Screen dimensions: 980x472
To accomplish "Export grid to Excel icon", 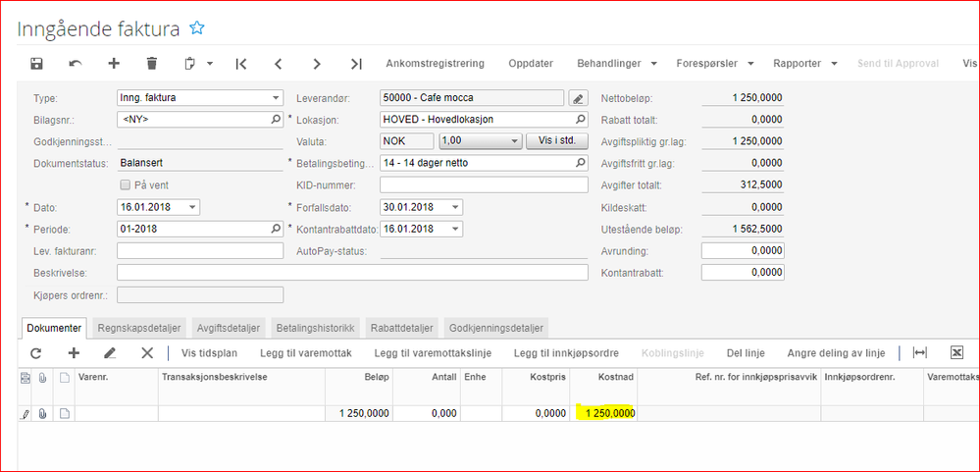I will click(956, 353).
